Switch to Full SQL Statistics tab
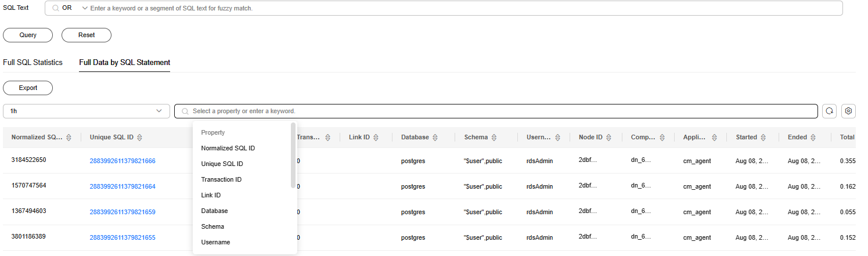Image resolution: width=868 pixels, height=256 pixels. tap(33, 62)
